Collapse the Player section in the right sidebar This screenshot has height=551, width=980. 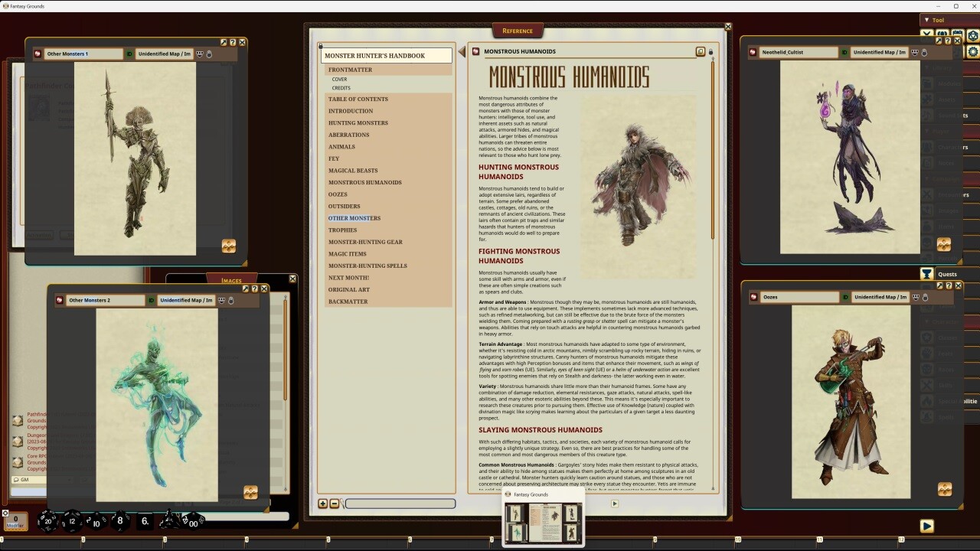(926, 130)
